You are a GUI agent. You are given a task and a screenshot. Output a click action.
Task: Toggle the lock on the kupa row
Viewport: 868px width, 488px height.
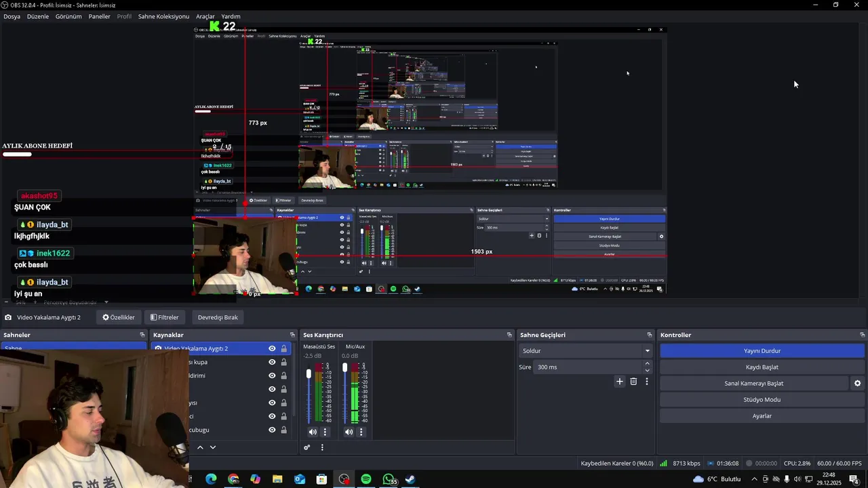283,362
